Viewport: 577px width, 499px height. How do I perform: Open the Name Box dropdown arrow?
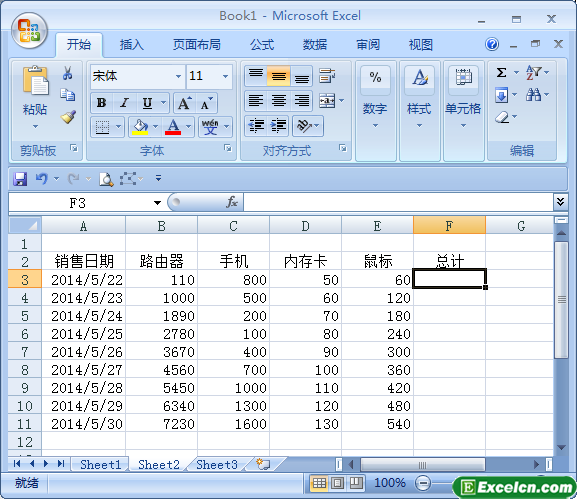coord(157,203)
